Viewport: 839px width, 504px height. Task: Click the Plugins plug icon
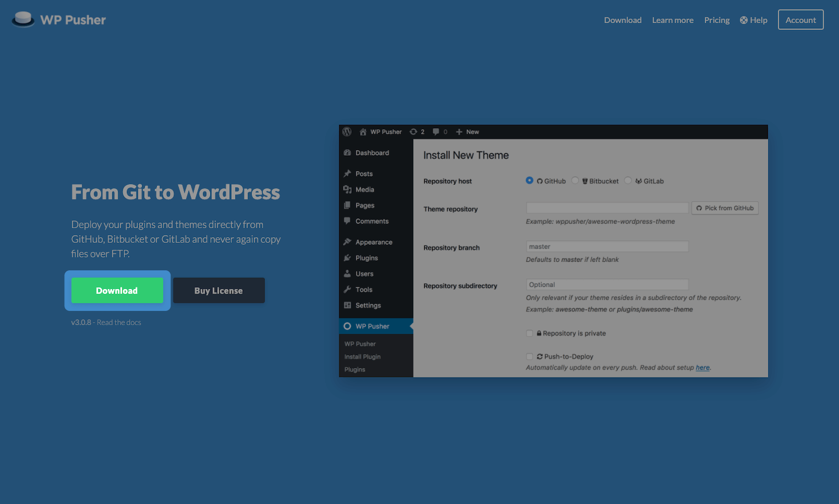pyautogui.click(x=347, y=258)
